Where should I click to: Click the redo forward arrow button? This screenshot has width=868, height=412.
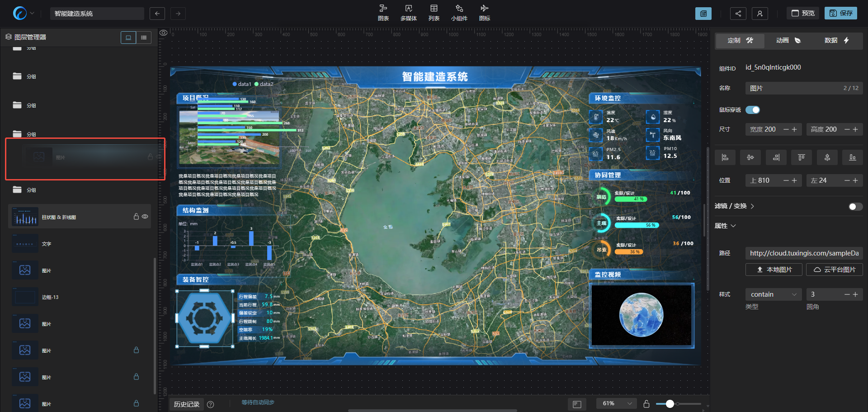pos(178,14)
